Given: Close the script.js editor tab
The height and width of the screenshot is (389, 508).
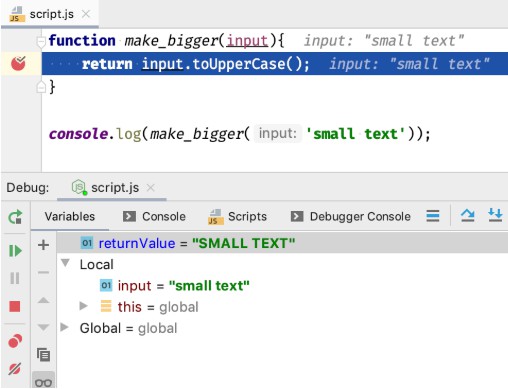Looking at the screenshot, I should click(86, 14).
